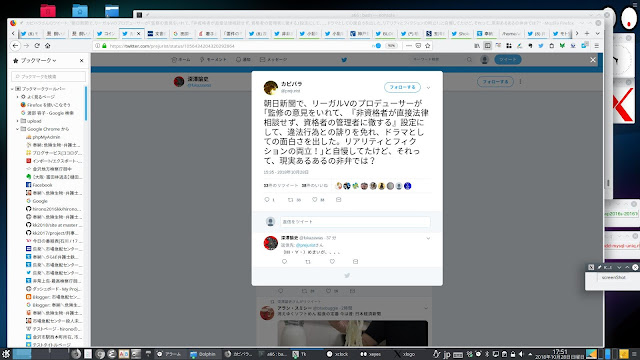Close the tweet overlay with the X
This screenshot has width=640, height=360.
tap(593, 60)
